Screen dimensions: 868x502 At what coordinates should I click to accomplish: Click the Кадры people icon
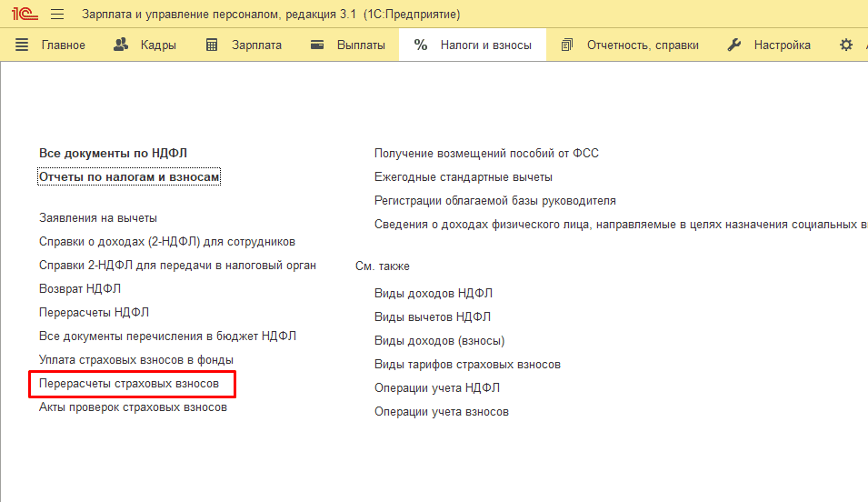[121, 45]
